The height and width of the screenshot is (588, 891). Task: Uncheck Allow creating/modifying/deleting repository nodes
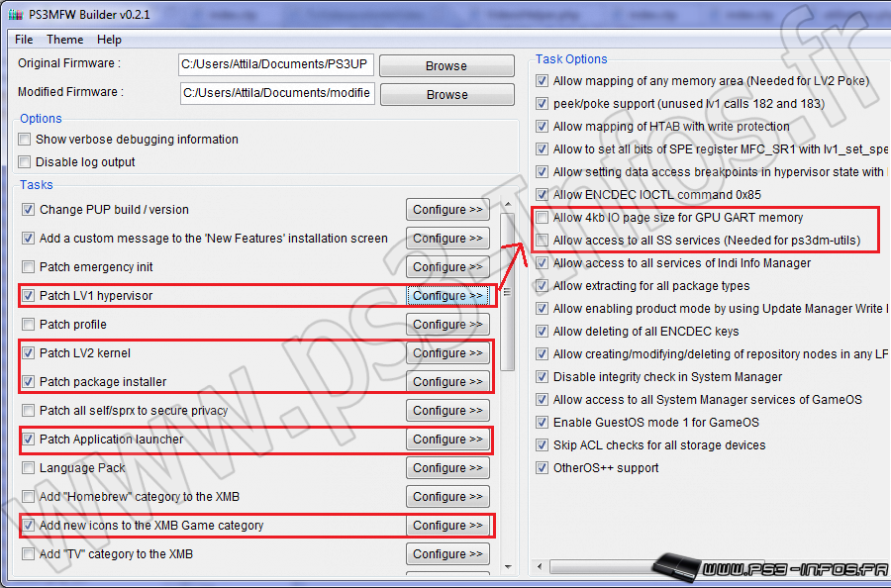click(x=543, y=354)
